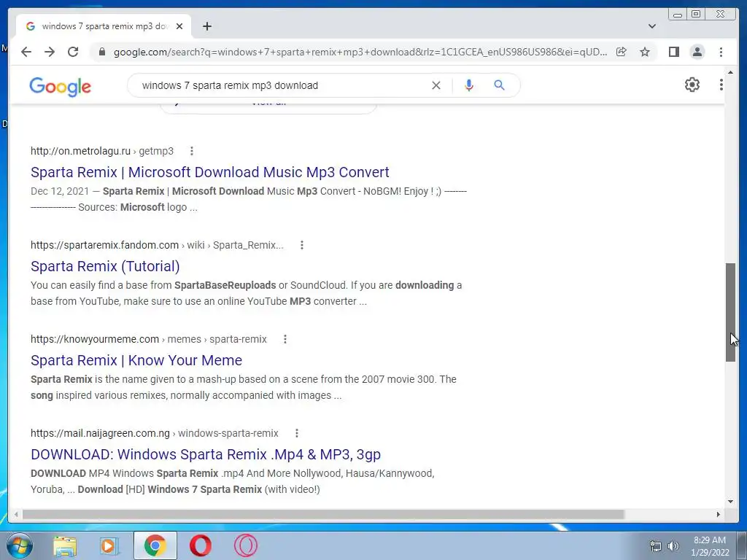Open Google quick settings gear
The height and width of the screenshot is (560, 747).
tap(692, 85)
